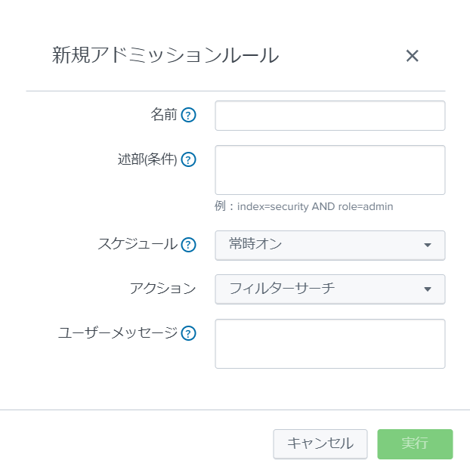Expand the フィルターサーチ action dropdown
470x476 pixels.
[317, 289]
